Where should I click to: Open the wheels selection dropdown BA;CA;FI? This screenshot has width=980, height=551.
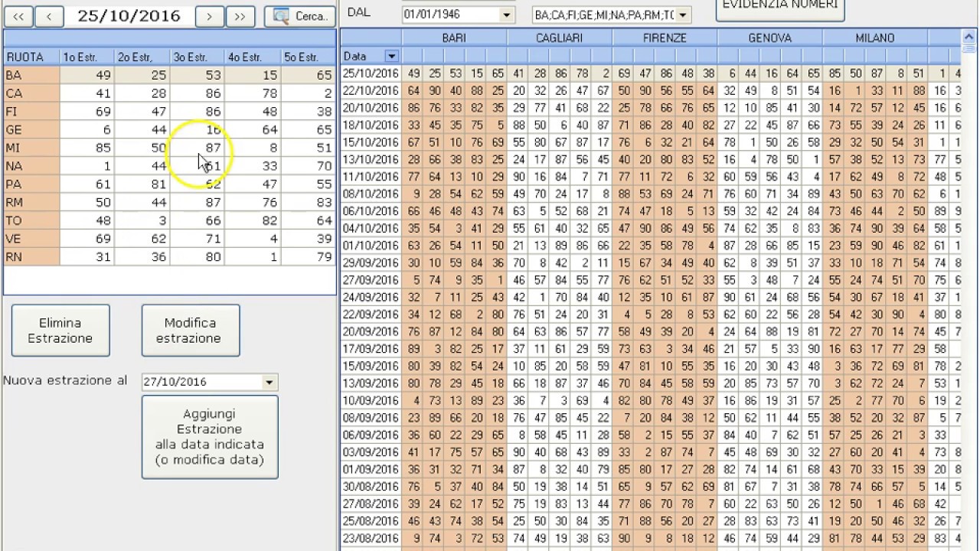click(683, 15)
